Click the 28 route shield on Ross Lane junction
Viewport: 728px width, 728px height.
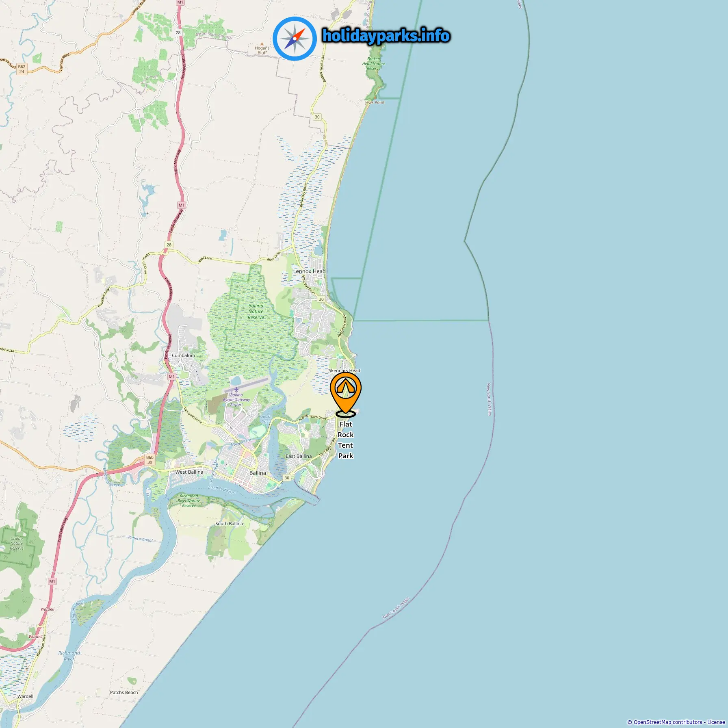(169, 245)
